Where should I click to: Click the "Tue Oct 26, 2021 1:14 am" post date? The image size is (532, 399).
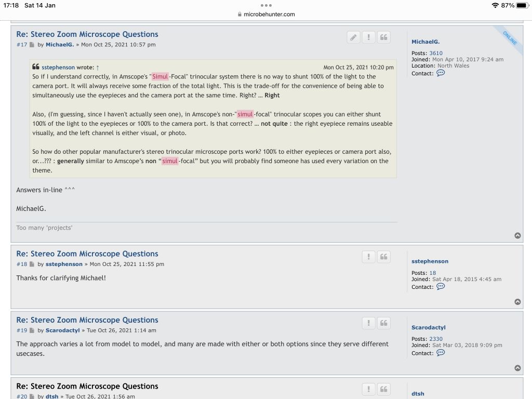122,330
